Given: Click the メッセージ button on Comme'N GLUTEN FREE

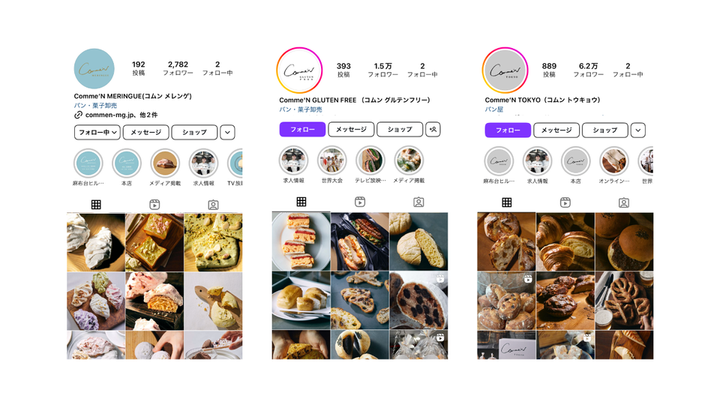Looking at the screenshot, I should click(x=351, y=129).
